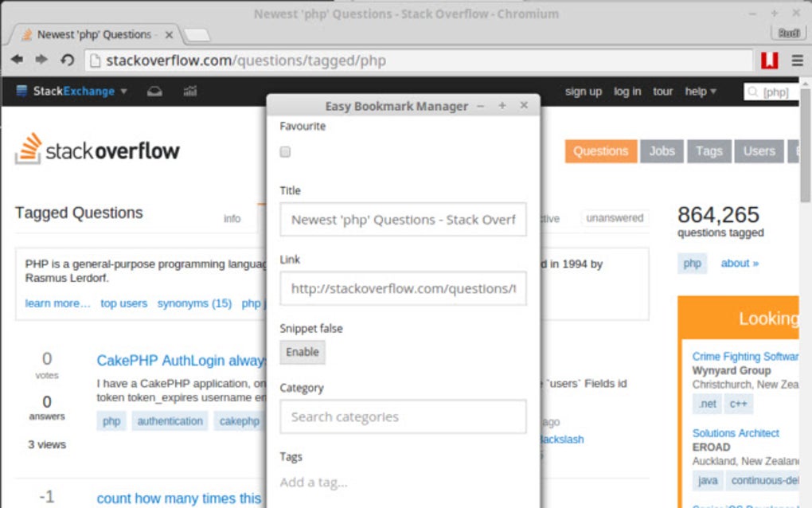This screenshot has height=508, width=812.
Task: Open the StackExchange inbox envelope icon
Action: [154, 91]
